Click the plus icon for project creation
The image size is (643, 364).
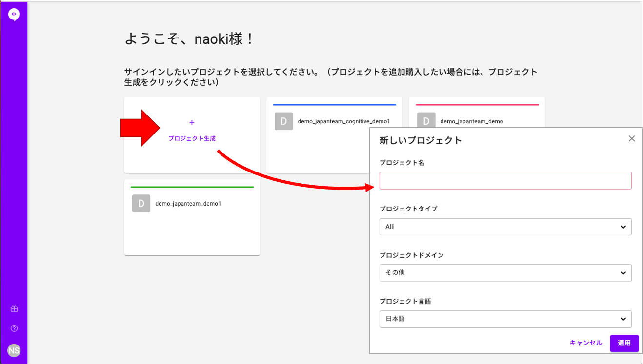coord(192,122)
